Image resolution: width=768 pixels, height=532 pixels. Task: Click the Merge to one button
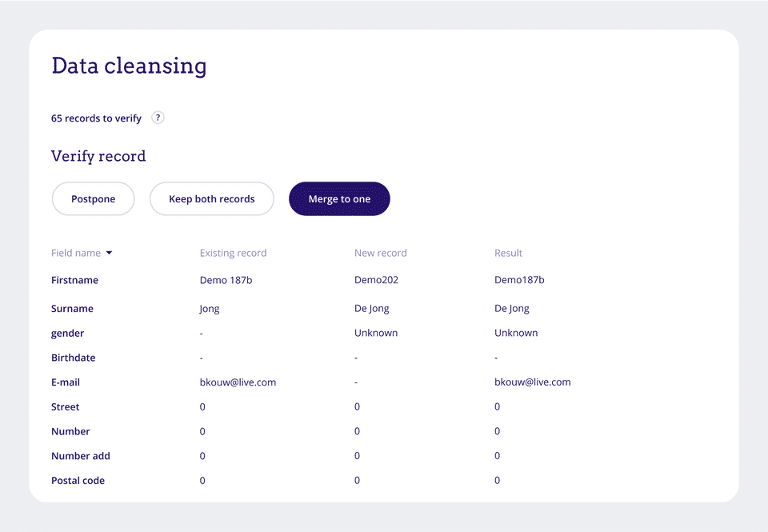click(x=339, y=199)
